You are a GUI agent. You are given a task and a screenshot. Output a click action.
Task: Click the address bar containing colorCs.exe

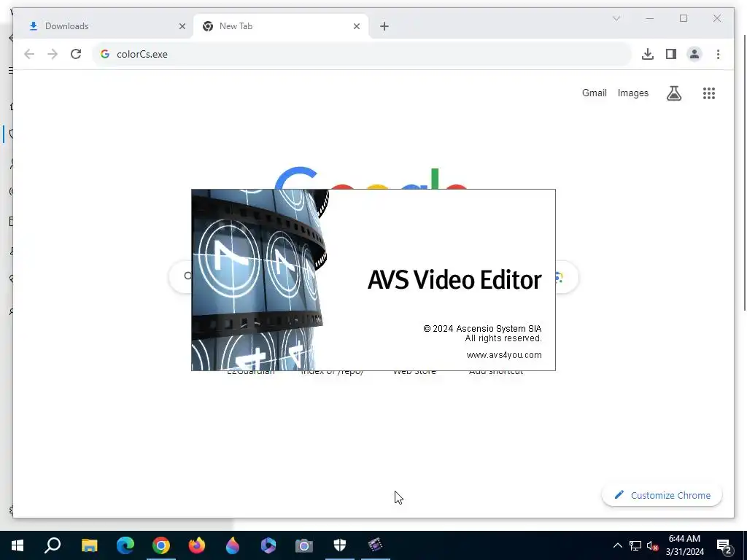(x=362, y=54)
